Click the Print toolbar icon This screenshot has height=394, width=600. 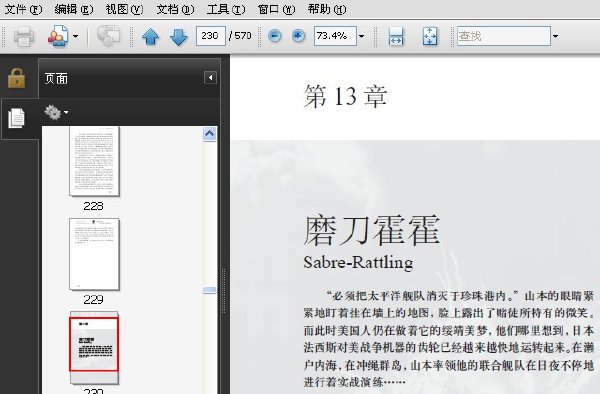coord(24,36)
